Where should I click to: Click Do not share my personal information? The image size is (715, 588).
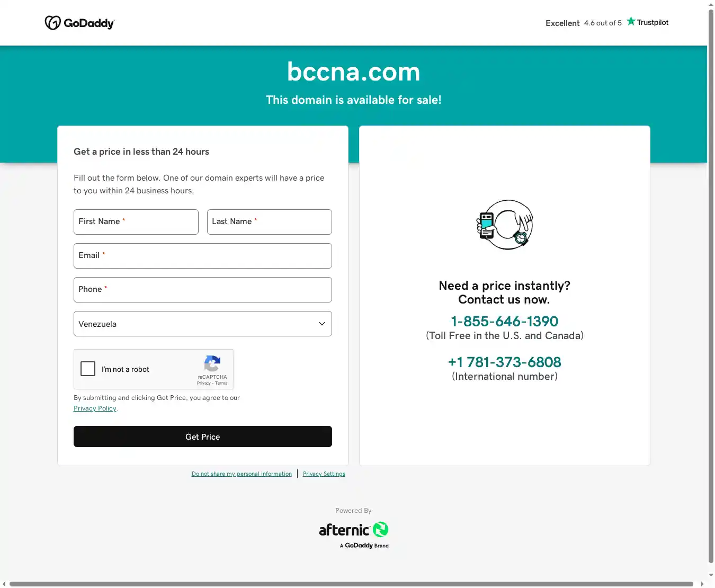(x=242, y=474)
